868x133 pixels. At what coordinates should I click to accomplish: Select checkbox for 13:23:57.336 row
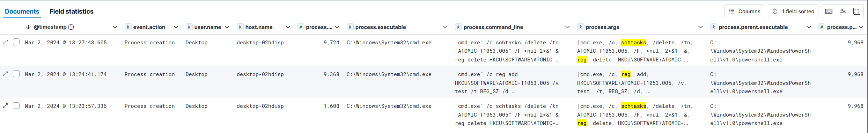pos(16,106)
